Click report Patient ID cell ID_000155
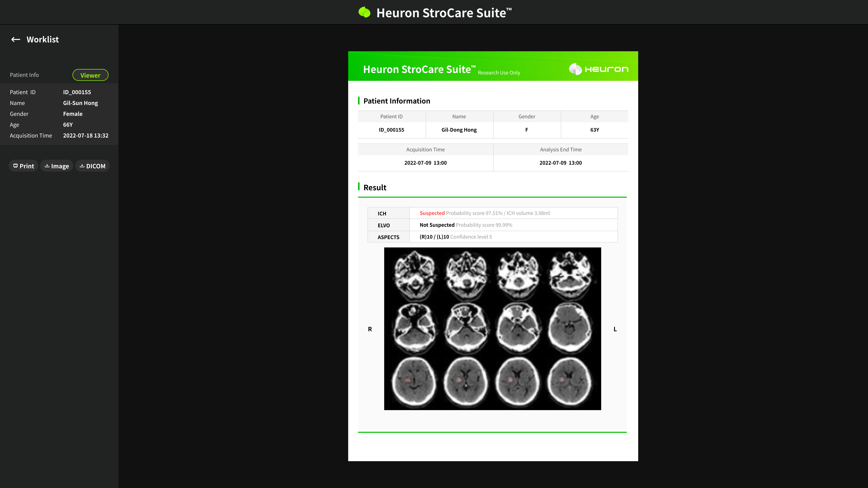868x488 pixels. (392, 130)
